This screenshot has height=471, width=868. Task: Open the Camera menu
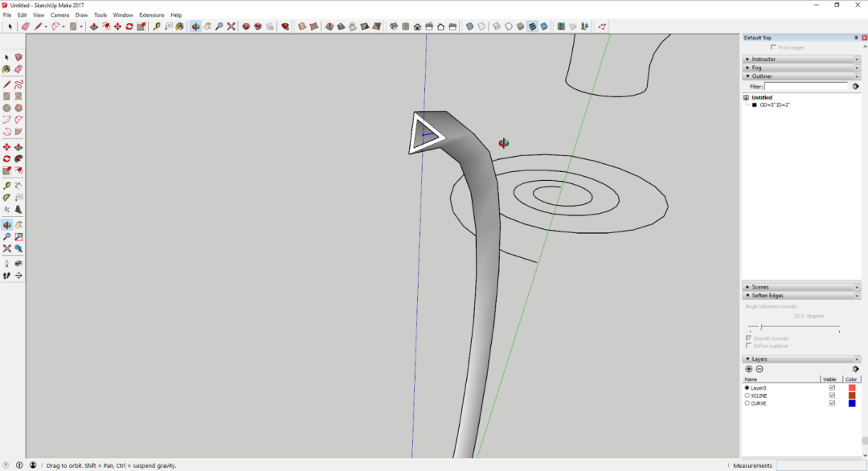pos(59,15)
